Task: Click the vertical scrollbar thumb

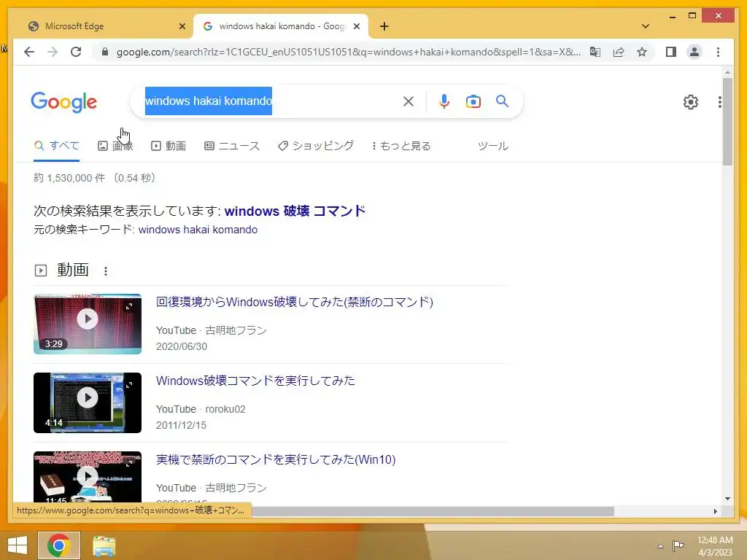Action: (x=727, y=122)
